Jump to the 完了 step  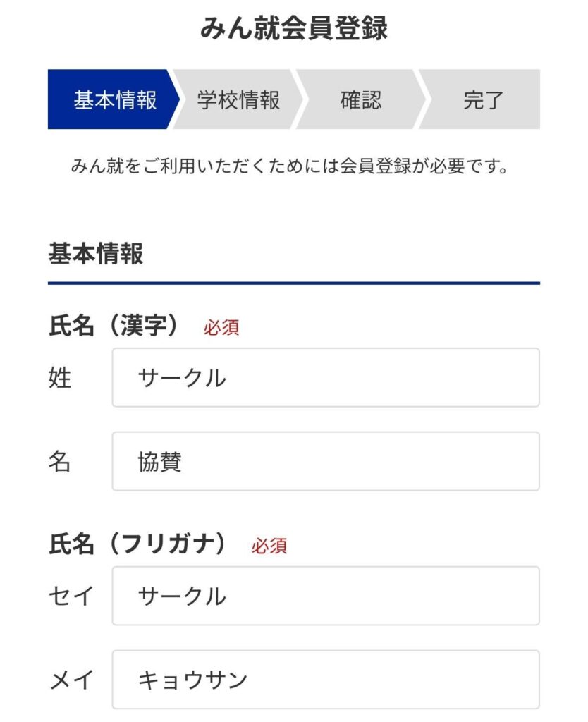(482, 99)
